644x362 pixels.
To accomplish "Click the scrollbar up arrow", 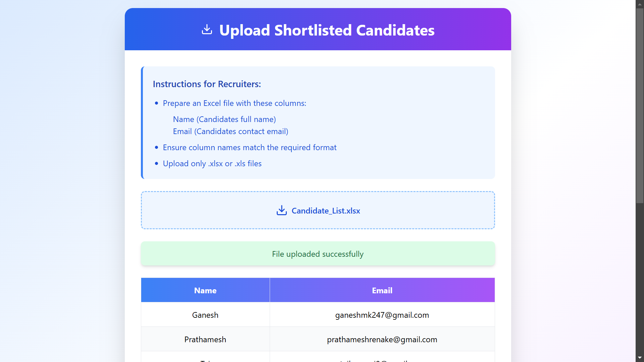I will click(x=640, y=4).
